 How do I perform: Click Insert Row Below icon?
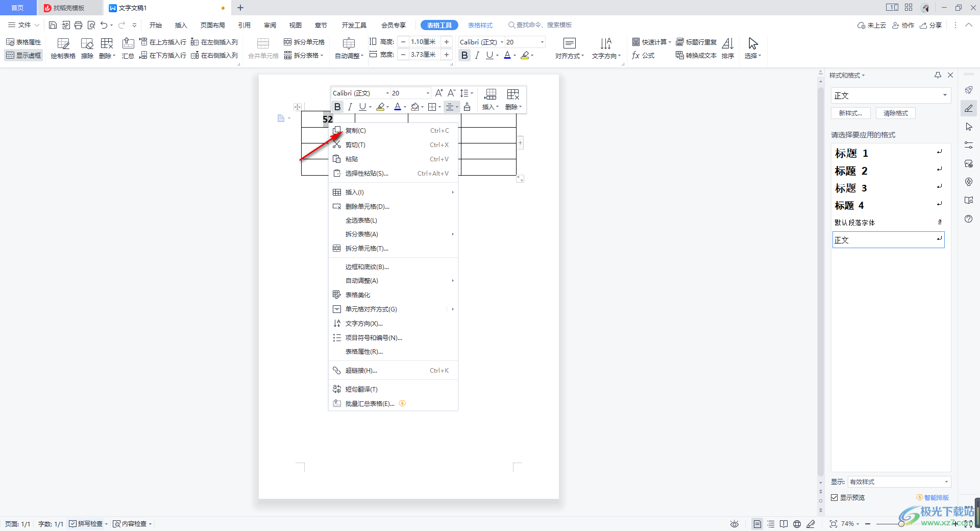click(163, 55)
